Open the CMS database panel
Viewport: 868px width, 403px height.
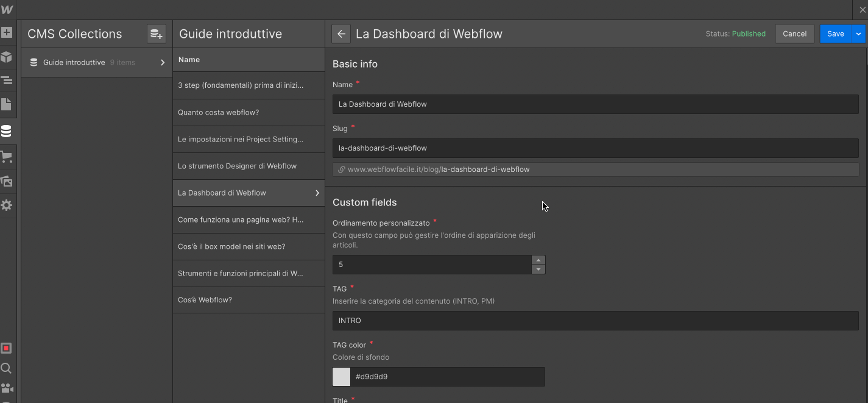tap(7, 131)
